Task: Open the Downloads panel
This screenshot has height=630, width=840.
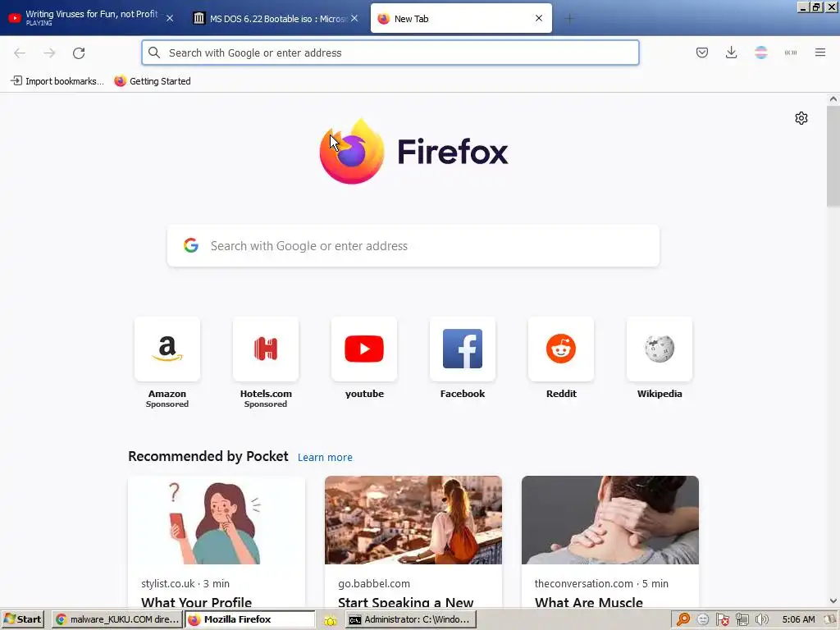Action: 731,52
